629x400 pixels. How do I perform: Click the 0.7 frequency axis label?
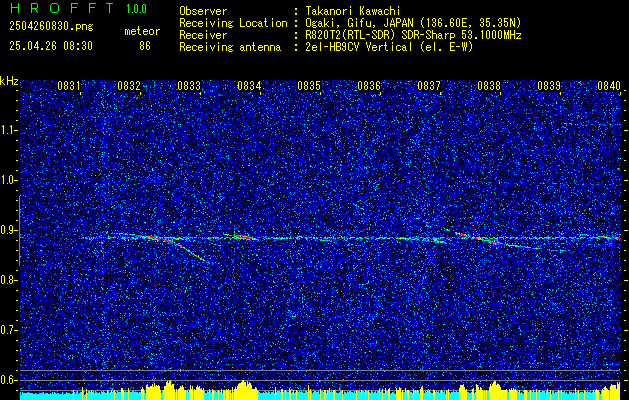pos(8,330)
